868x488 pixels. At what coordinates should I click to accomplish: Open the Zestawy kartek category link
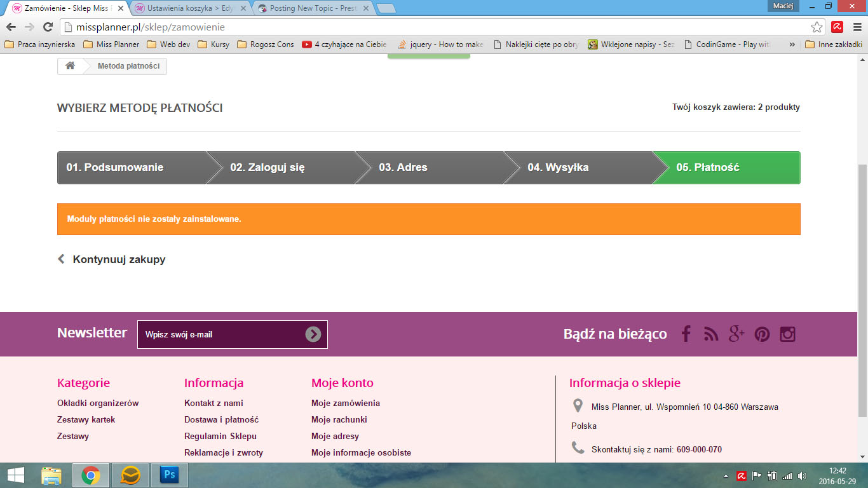point(86,419)
